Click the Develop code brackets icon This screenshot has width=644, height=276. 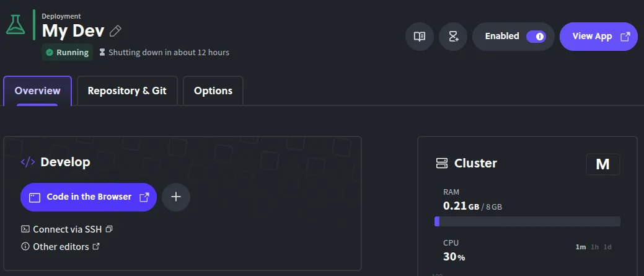(x=28, y=162)
